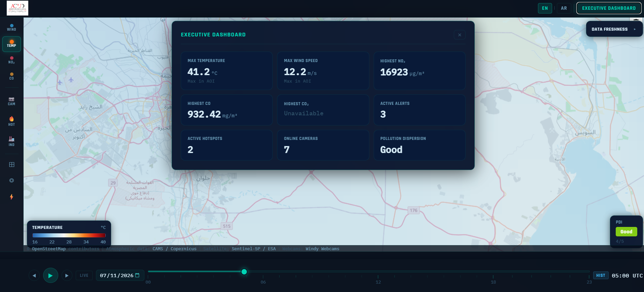Click the calendar icon in date field
This screenshot has width=644, height=292.
[x=137, y=275]
